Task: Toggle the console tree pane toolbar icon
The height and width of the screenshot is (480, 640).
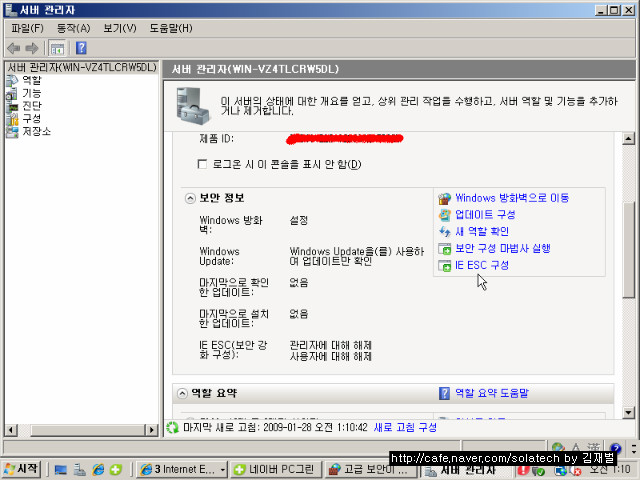Action: point(57,48)
